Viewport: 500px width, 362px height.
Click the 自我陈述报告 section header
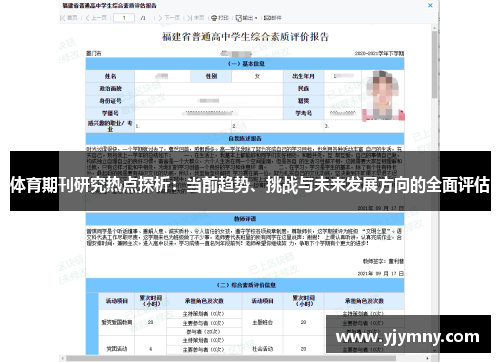click(245, 138)
